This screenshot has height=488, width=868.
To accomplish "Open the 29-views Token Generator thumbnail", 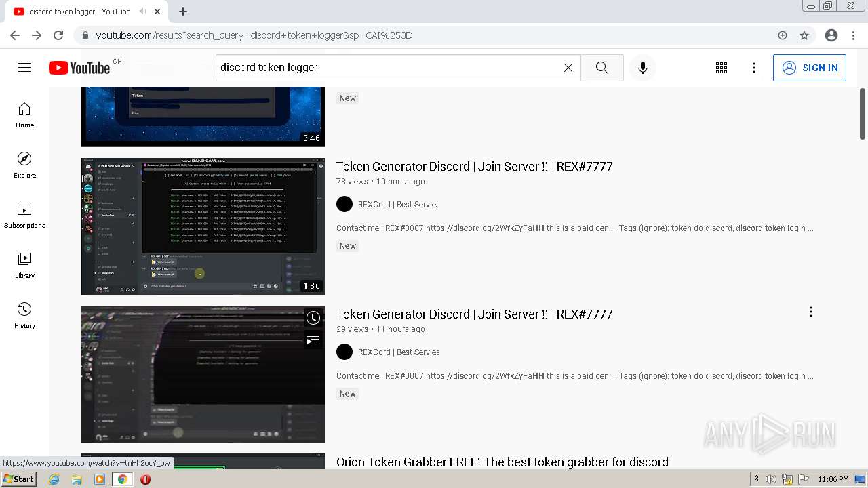I will [203, 374].
